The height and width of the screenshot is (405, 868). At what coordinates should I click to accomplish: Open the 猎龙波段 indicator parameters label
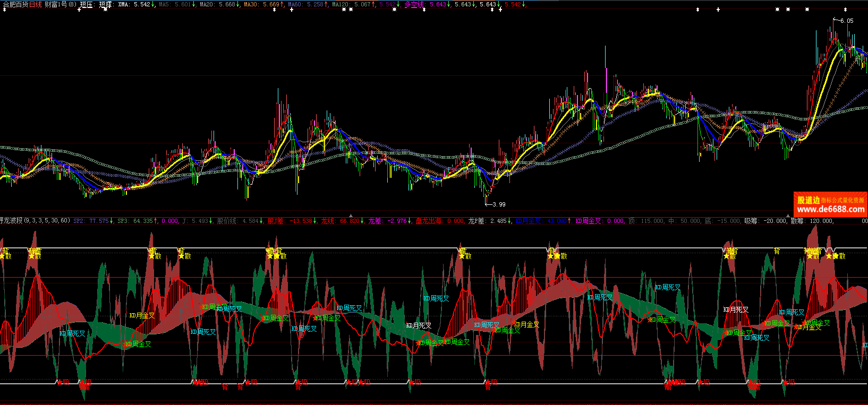35,220
